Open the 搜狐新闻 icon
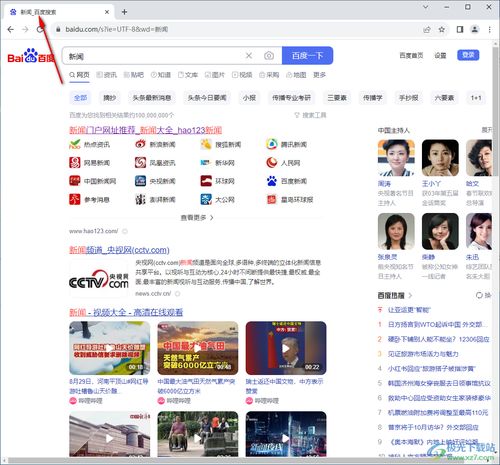The width and height of the screenshot is (500, 465). pos(206,144)
